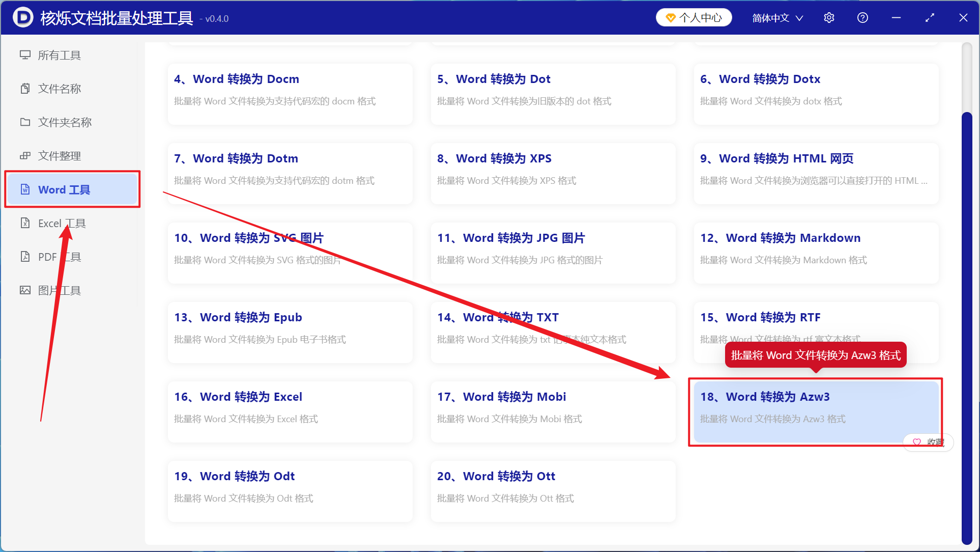Select Word 工具 in the sidebar
Viewport: 980px width, 552px height.
[72, 189]
